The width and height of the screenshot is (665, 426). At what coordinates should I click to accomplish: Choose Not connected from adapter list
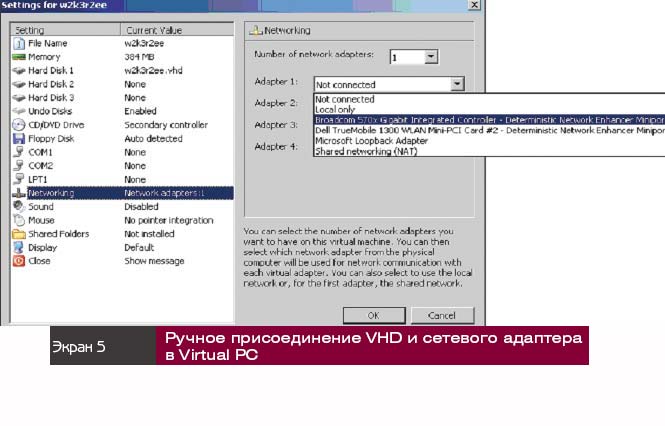coord(345,99)
